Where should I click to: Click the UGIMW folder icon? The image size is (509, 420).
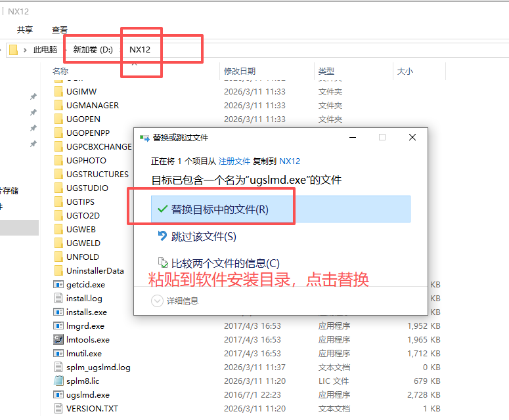(x=58, y=91)
